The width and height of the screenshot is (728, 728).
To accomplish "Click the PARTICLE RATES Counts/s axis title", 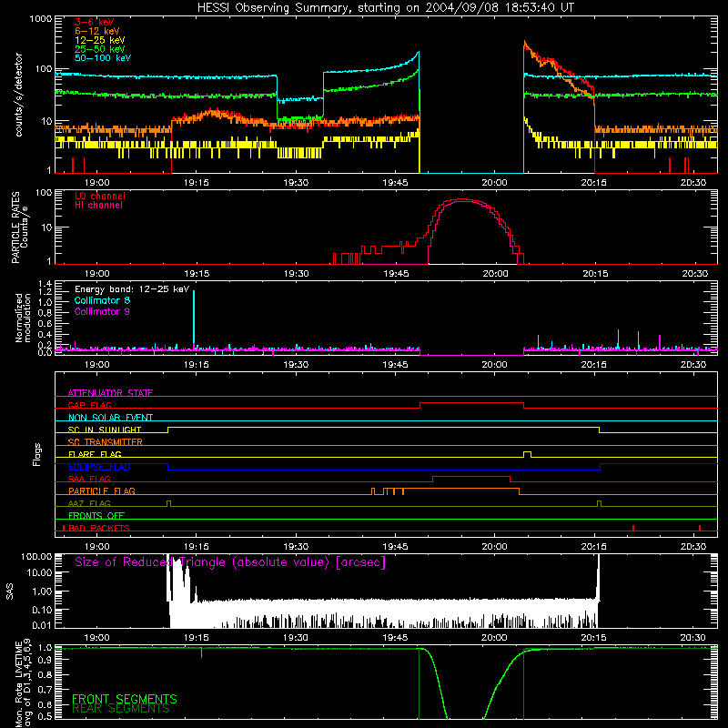I will tap(19, 227).
